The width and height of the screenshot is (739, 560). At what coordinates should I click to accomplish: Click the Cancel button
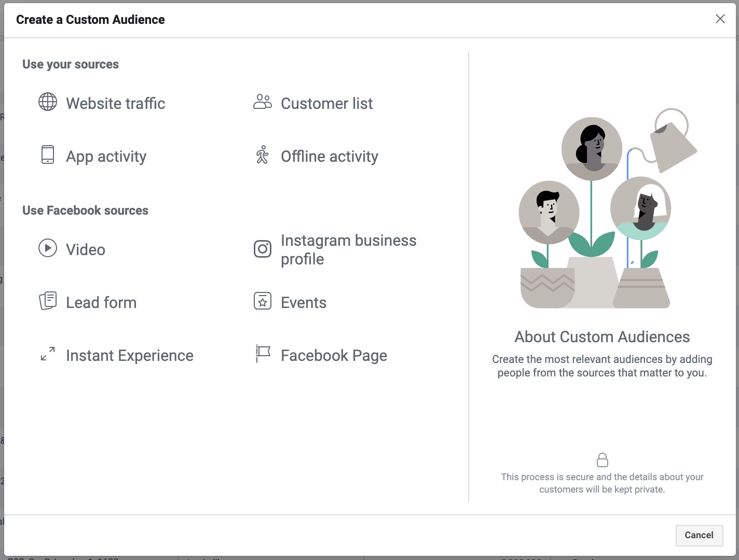click(x=699, y=535)
